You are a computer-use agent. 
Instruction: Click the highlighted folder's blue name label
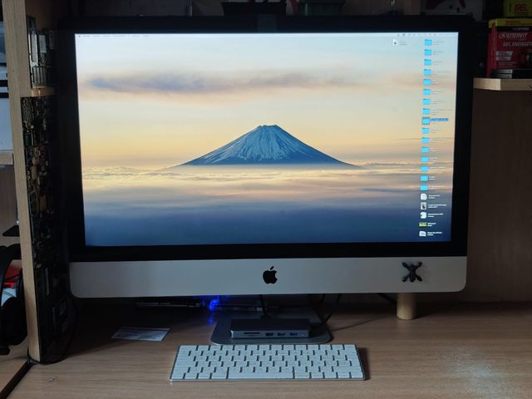[x=438, y=121]
